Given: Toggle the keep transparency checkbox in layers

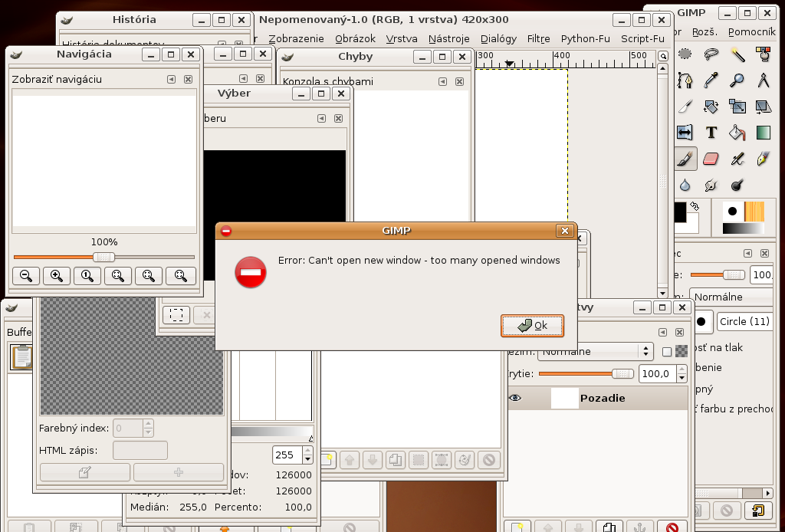Looking at the screenshot, I should (667, 352).
